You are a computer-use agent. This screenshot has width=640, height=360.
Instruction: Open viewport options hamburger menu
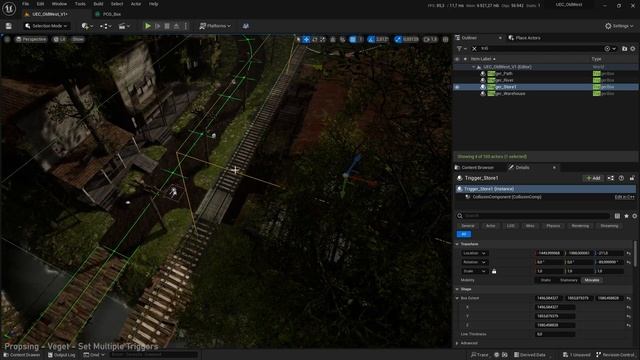7,39
